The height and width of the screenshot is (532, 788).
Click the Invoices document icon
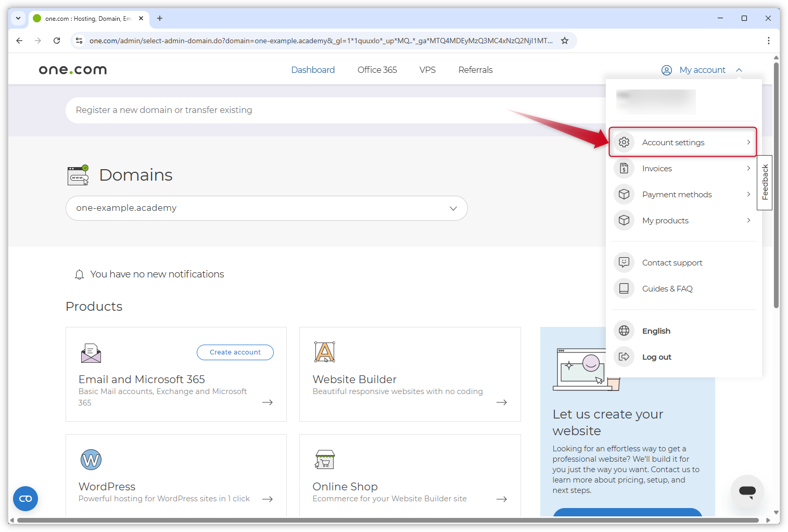[x=624, y=168]
